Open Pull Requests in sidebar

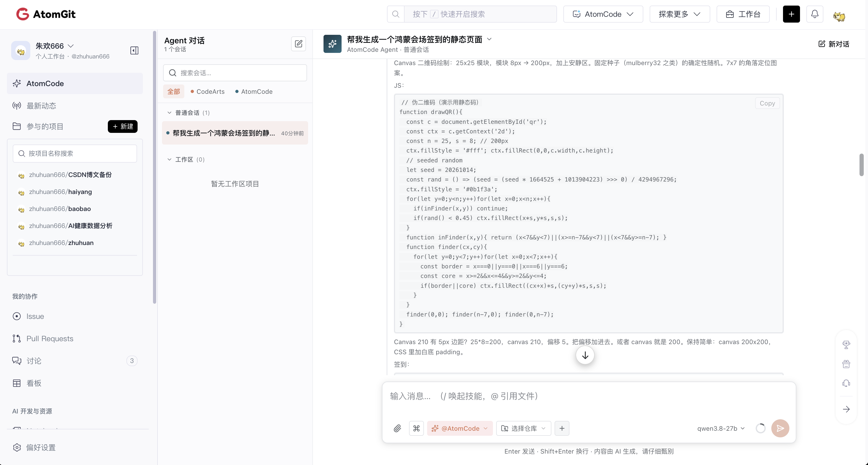pos(75,339)
